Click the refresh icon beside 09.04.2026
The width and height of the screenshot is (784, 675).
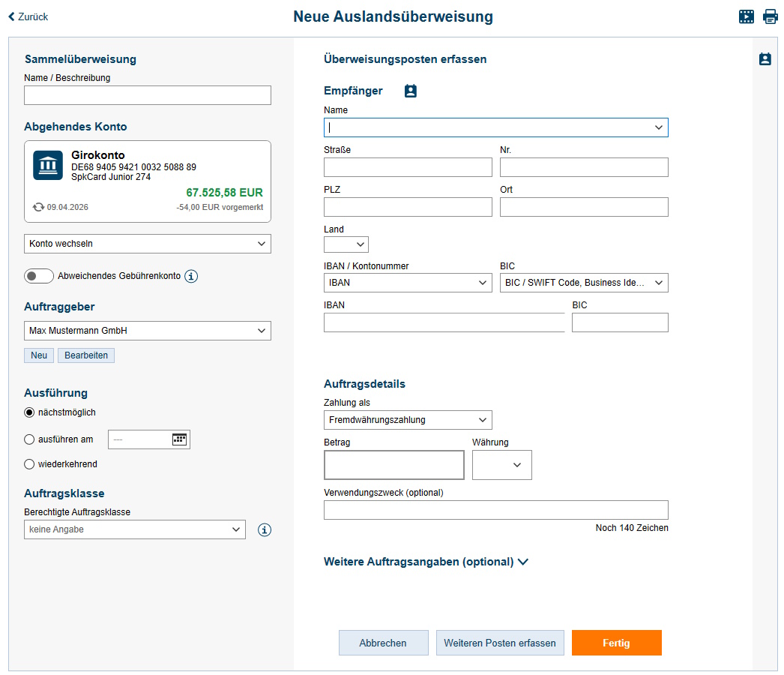38,207
